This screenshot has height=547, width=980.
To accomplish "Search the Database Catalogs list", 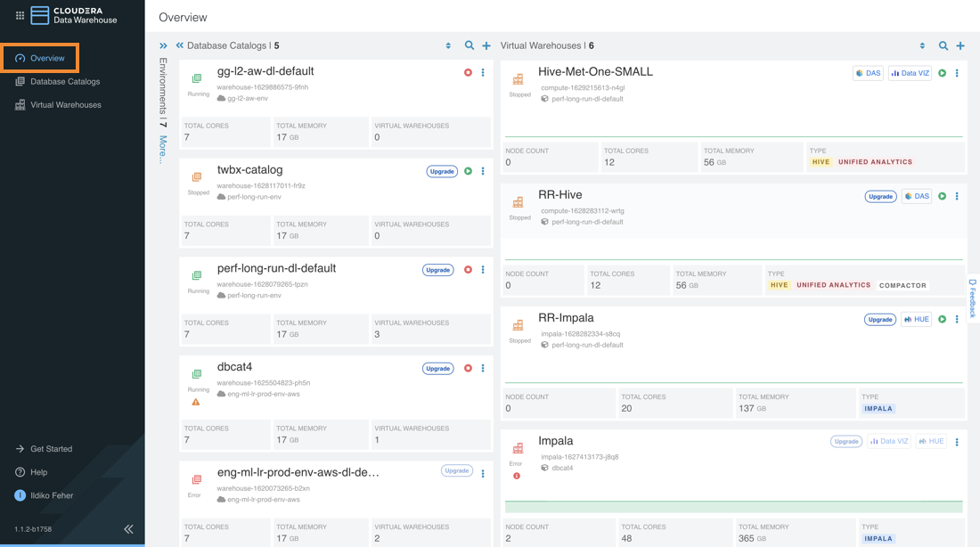I will coord(470,45).
